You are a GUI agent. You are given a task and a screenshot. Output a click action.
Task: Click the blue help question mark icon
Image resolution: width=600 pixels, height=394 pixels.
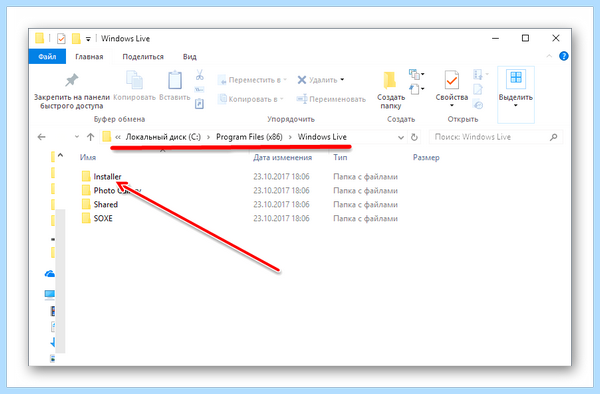tap(563, 56)
